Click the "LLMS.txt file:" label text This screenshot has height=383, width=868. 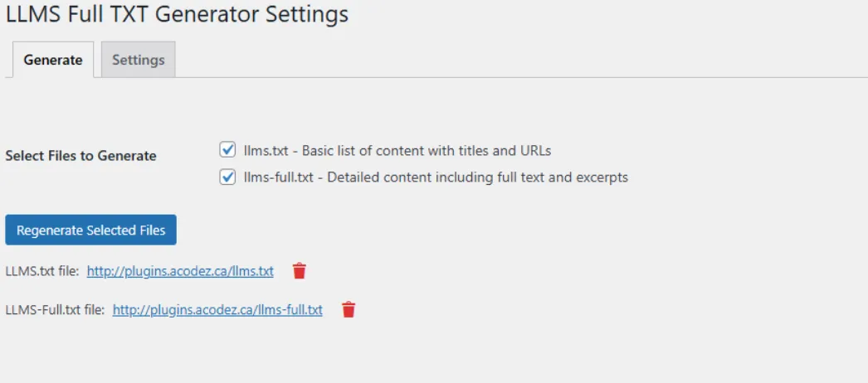tap(42, 271)
